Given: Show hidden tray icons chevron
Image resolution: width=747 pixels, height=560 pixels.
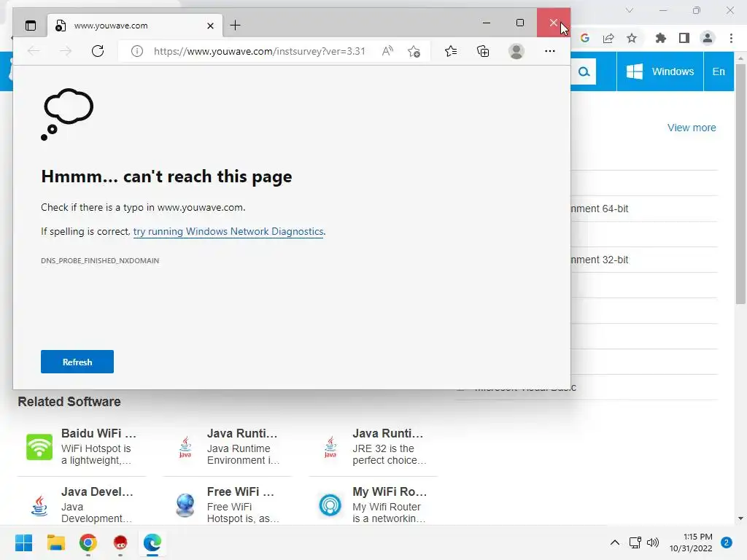Looking at the screenshot, I should coord(614,542).
